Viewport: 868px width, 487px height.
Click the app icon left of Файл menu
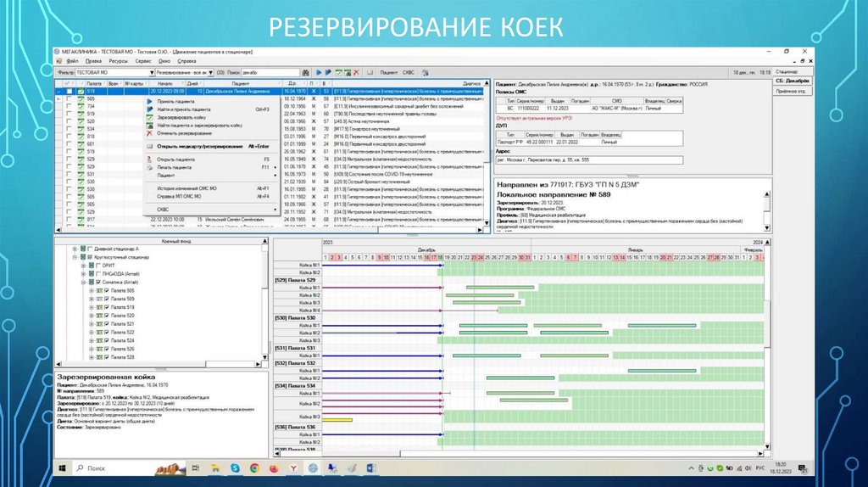click(59, 61)
